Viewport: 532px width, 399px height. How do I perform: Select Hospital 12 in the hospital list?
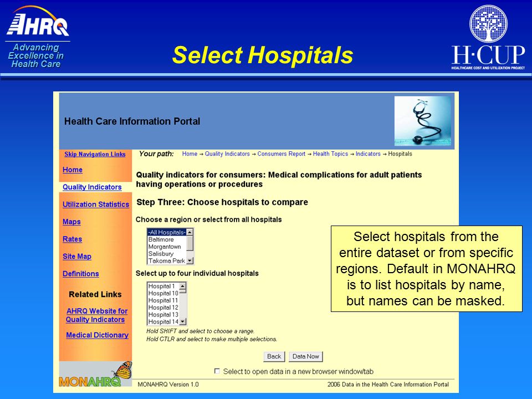coord(163,308)
